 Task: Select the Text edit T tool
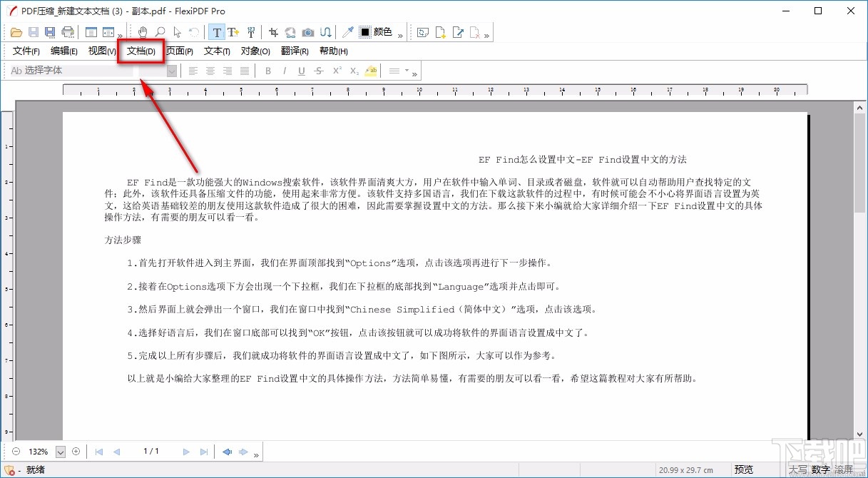pos(216,32)
